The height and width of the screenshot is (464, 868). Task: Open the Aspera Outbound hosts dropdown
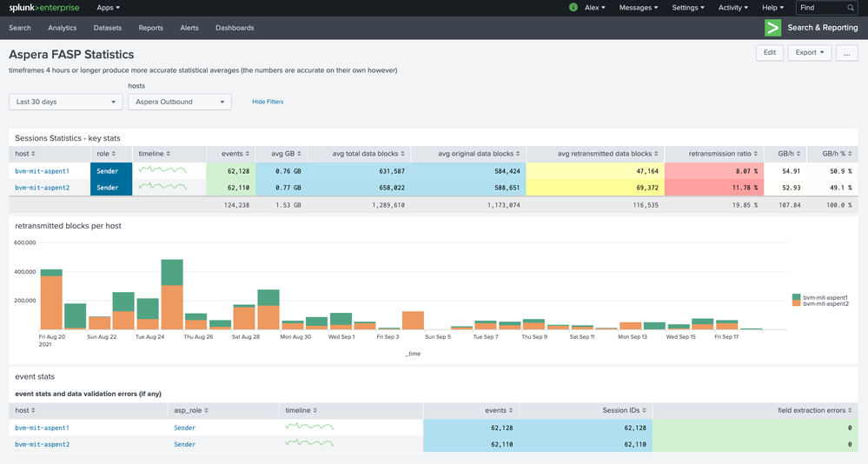click(180, 102)
